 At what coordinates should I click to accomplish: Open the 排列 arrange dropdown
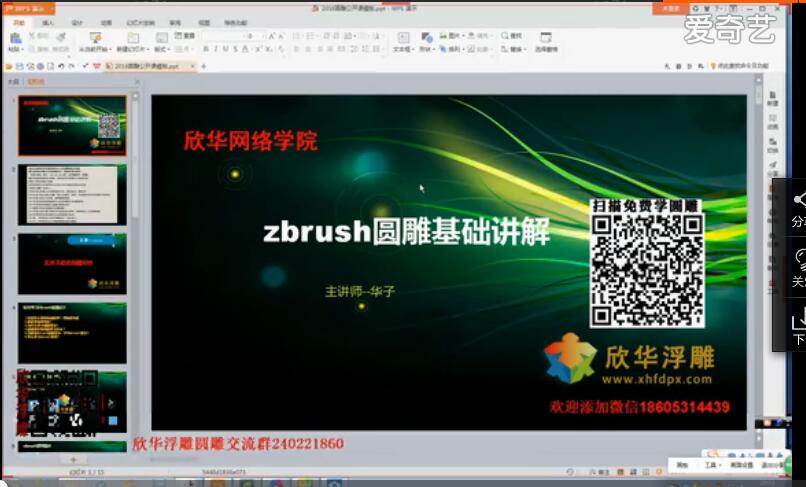click(452, 49)
